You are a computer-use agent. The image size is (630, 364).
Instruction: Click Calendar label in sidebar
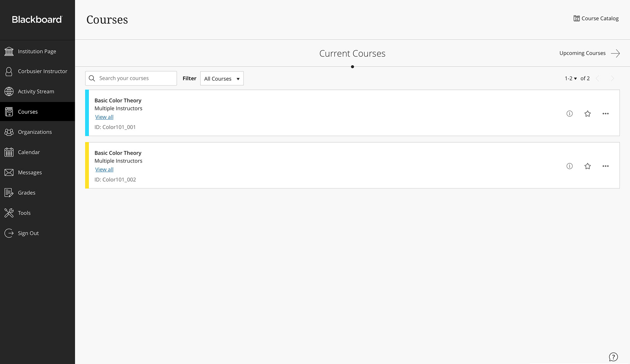[29, 152]
